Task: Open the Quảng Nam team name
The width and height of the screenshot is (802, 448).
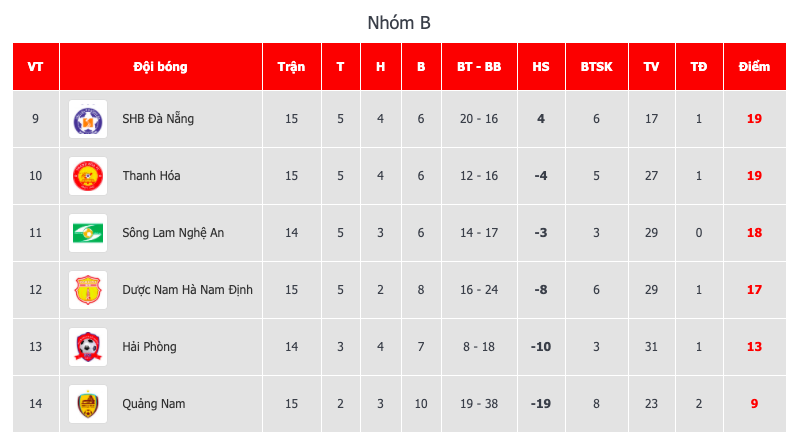Action: (153, 404)
